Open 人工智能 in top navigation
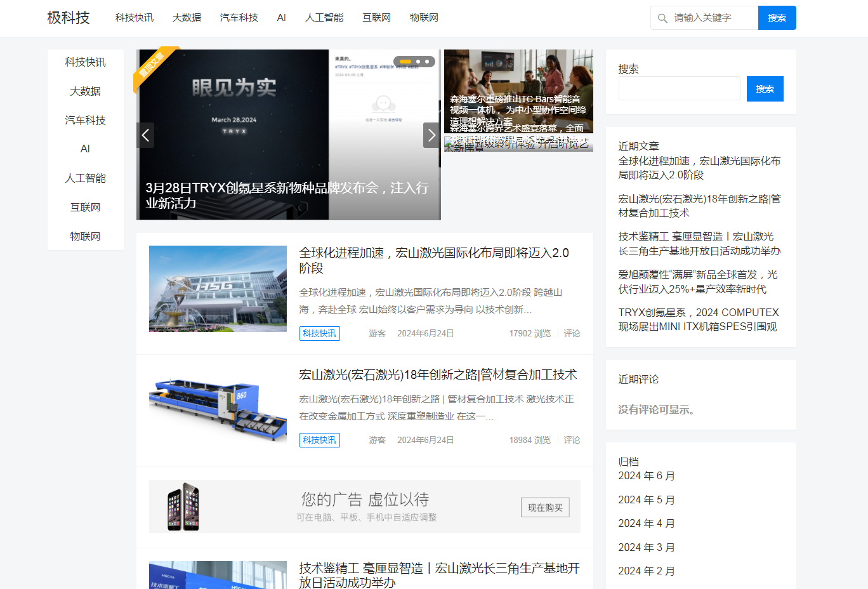 [324, 18]
